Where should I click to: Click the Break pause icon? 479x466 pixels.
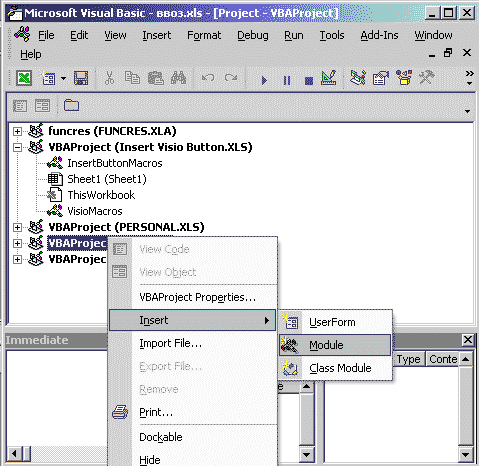(x=287, y=80)
